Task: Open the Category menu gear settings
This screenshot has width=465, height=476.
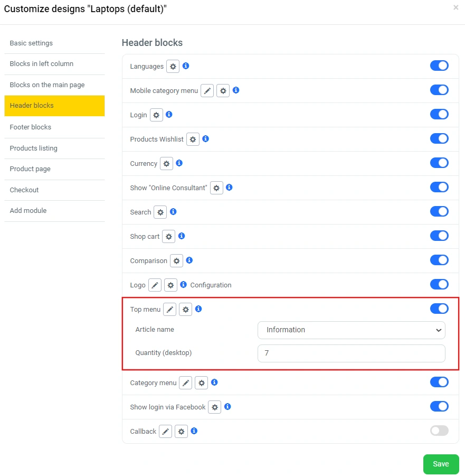Action: click(201, 383)
